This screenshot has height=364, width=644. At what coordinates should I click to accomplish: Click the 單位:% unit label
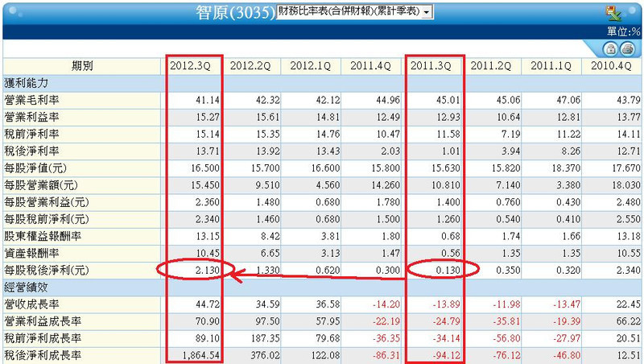click(624, 31)
